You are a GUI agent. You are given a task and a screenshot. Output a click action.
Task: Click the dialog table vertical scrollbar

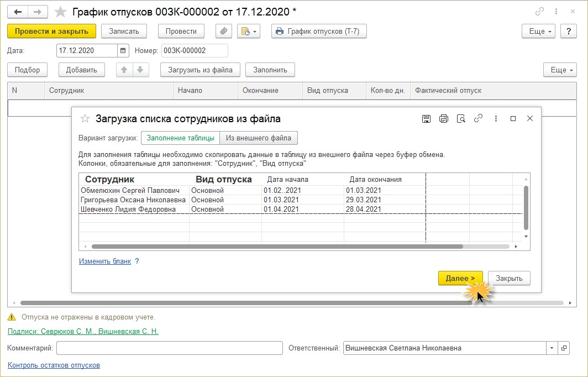point(526,207)
